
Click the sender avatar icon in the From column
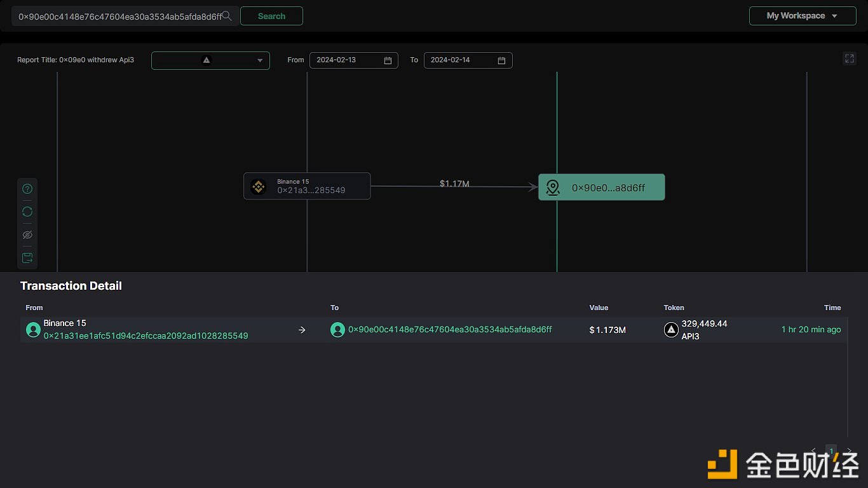(x=33, y=330)
